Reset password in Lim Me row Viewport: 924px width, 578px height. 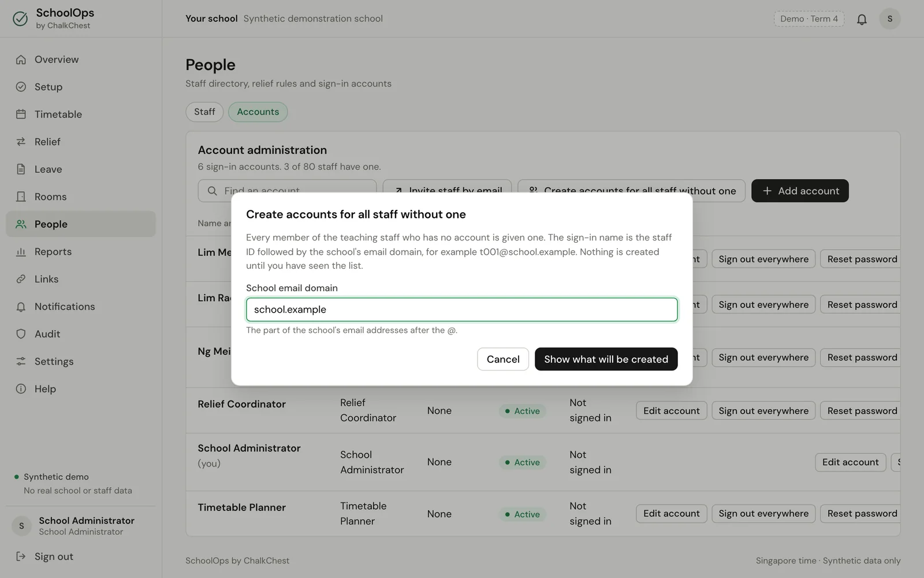coord(860,259)
